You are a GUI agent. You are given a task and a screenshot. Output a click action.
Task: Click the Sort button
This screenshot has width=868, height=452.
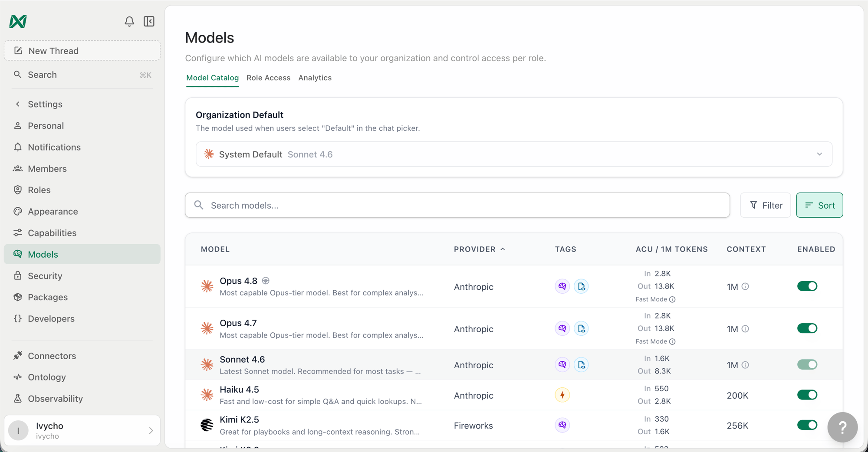tap(819, 205)
